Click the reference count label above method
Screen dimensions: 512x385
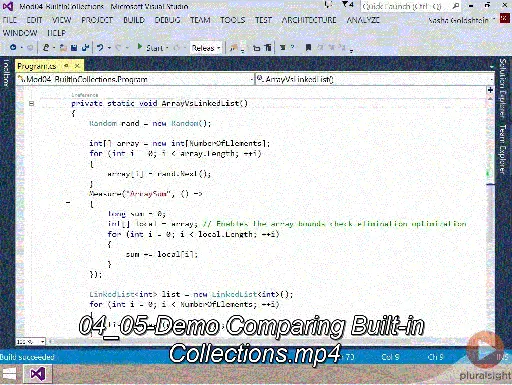pos(85,95)
